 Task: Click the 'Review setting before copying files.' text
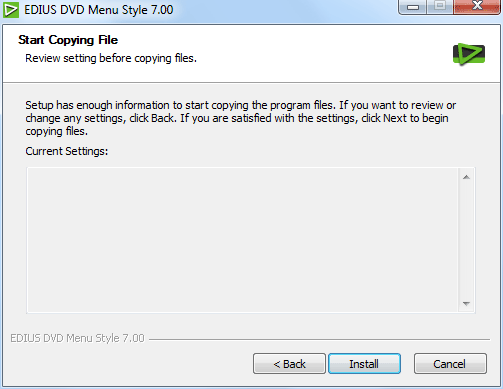pyautogui.click(x=111, y=58)
